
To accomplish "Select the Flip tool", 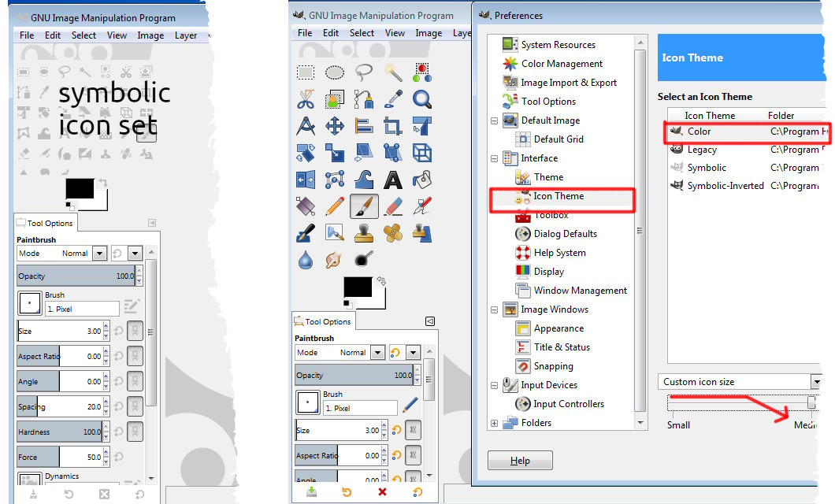I will (x=306, y=180).
